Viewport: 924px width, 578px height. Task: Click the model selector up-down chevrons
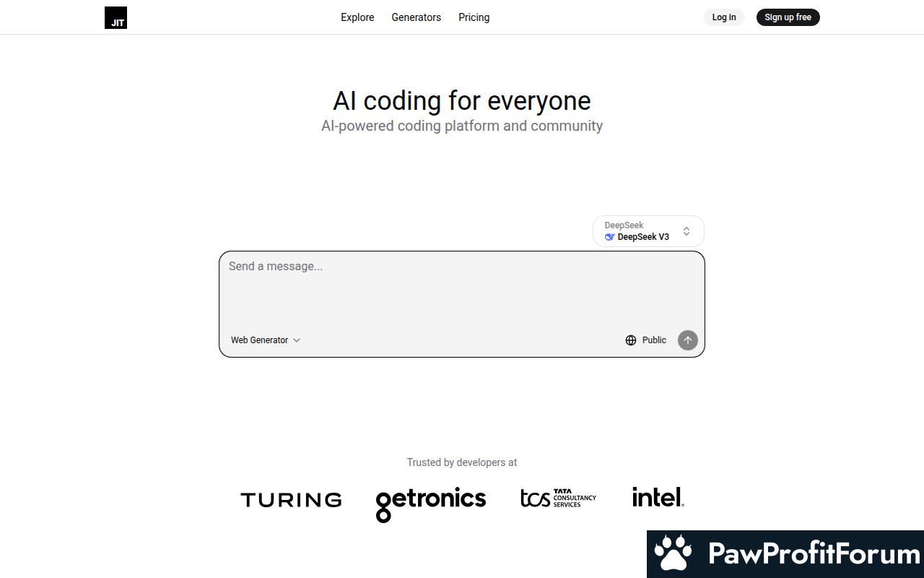pos(687,231)
